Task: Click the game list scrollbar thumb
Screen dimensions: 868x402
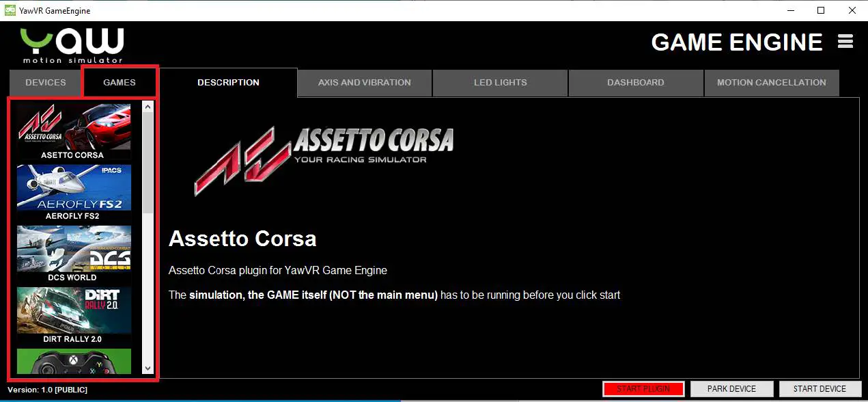Action: pyautogui.click(x=148, y=162)
